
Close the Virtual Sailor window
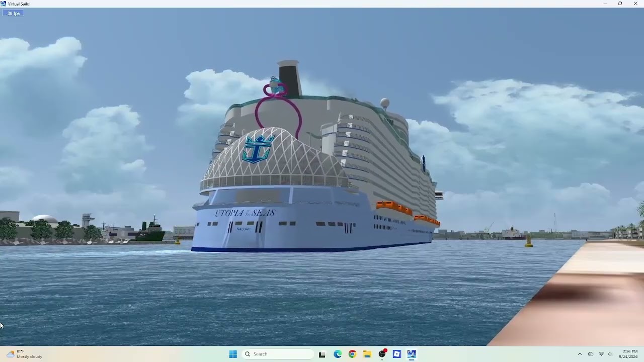(x=635, y=4)
